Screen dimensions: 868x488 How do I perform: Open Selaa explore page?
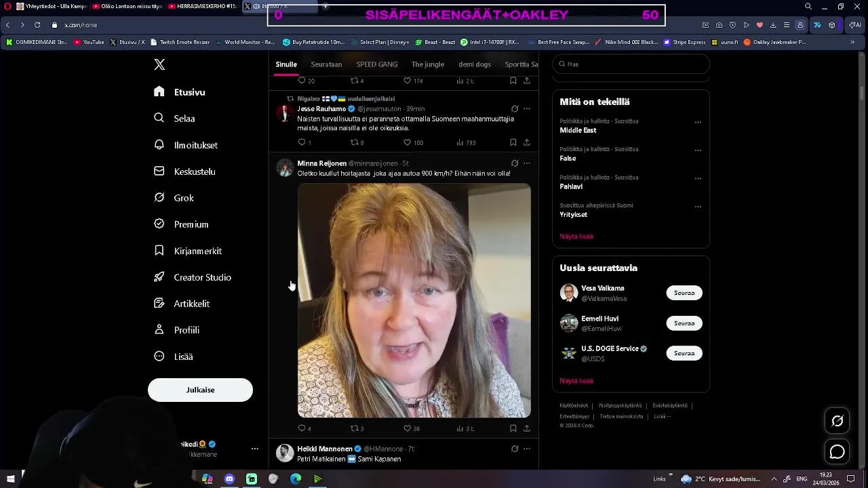click(175, 118)
